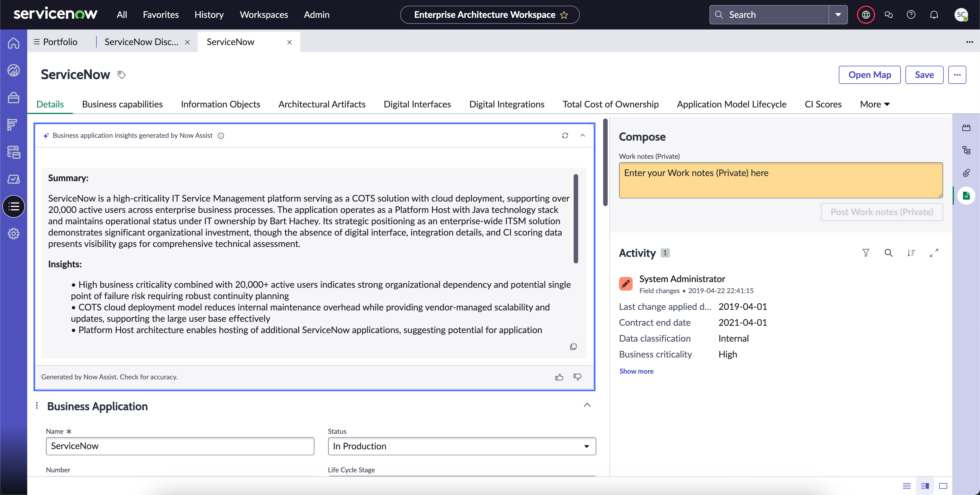
Task: Refresh the Now Assist insights
Action: coord(565,136)
